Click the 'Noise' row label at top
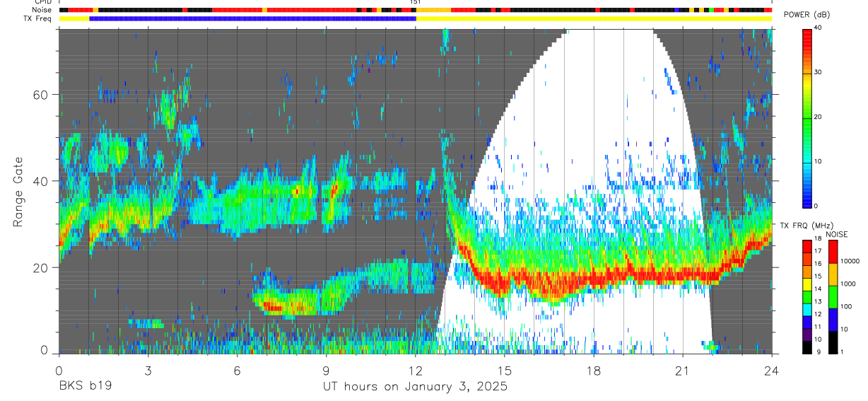The image size is (868, 401). [42, 10]
